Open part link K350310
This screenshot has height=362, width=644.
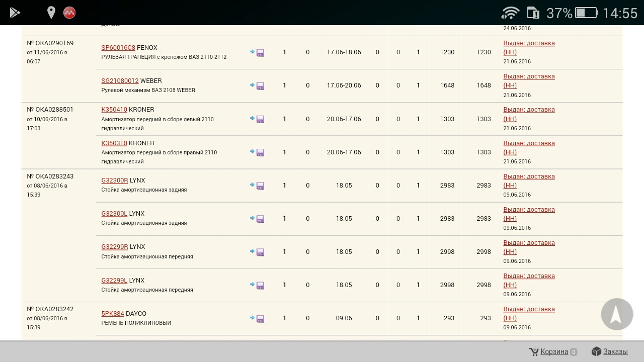pyautogui.click(x=114, y=143)
